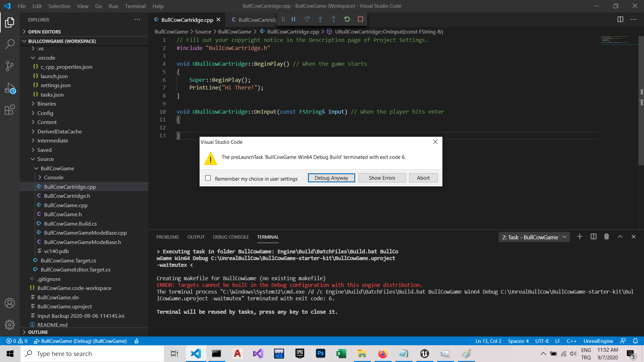644x362 pixels.
Task: Click Windows taskbar search box
Action: pyautogui.click(x=92, y=354)
